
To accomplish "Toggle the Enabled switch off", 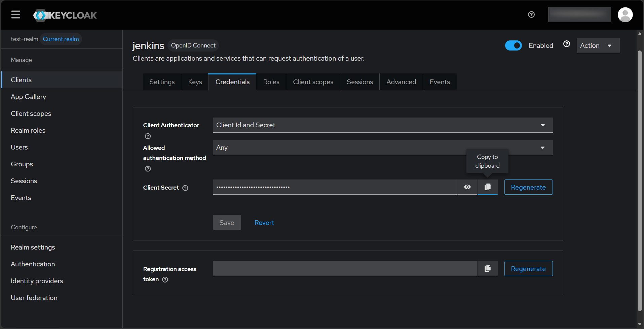I will [513, 45].
